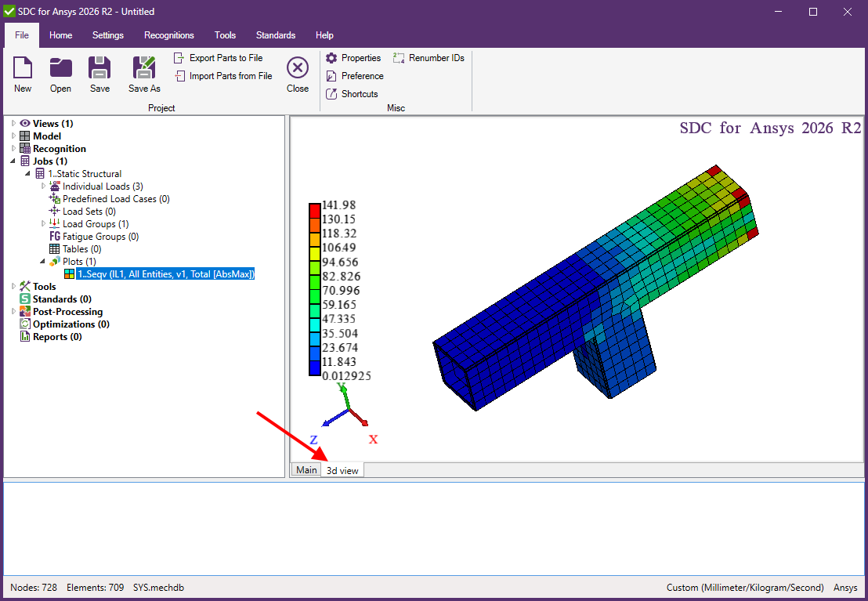Image resolution: width=868 pixels, height=601 pixels.
Task: Collapse the Plots (1) node
Action: point(43,262)
